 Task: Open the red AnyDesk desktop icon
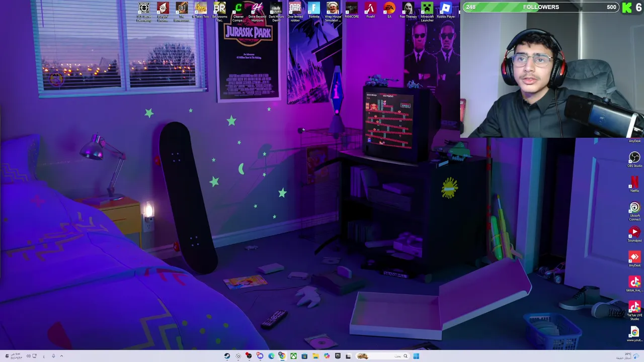click(634, 259)
